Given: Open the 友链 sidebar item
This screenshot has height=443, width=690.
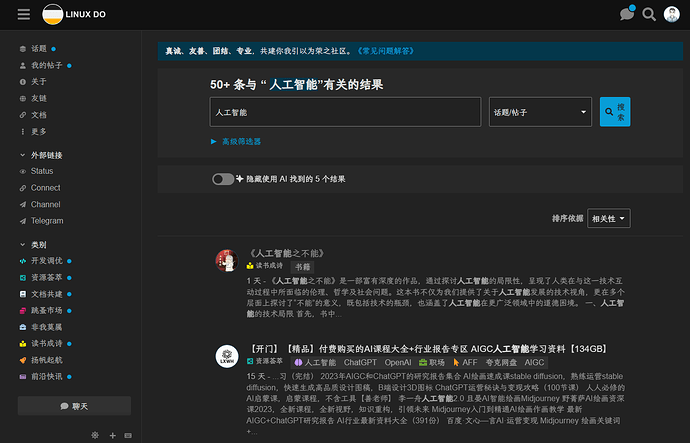Looking at the screenshot, I should pyautogui.click(x=39, y=98).
